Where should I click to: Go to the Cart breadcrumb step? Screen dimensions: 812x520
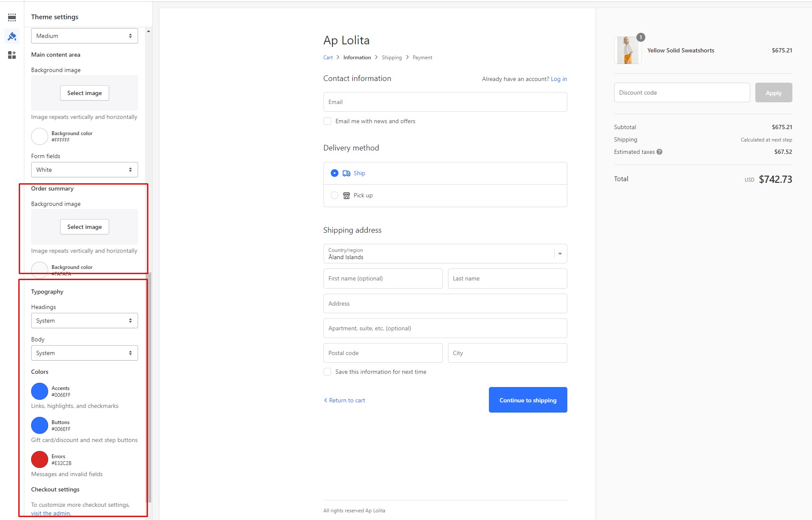(x=328, y=58)
